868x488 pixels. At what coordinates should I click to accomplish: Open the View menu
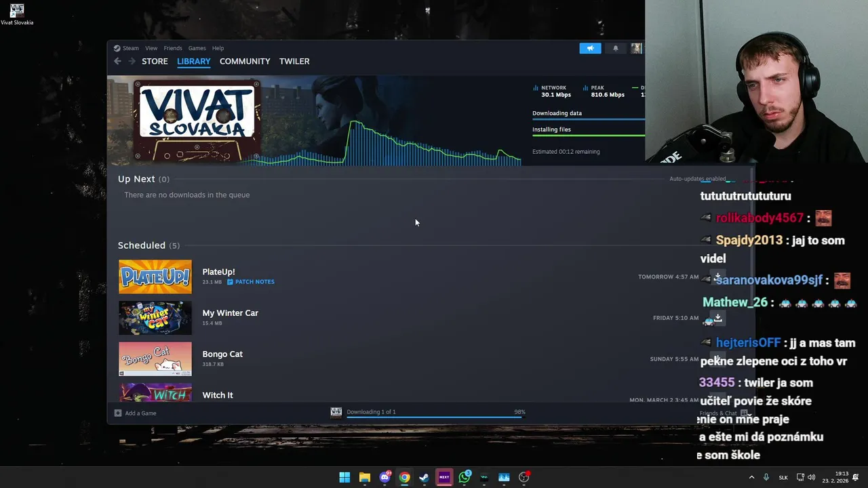(151, 48)
